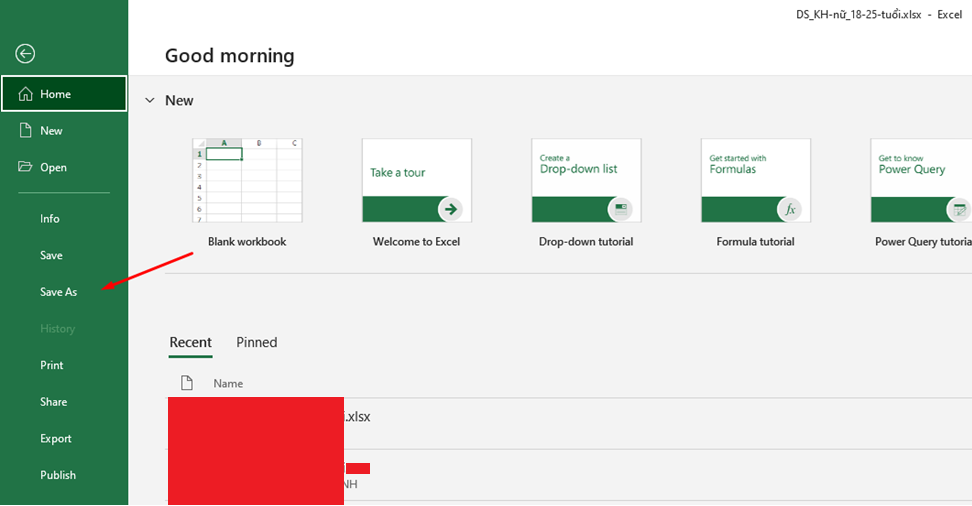Select the Share option
This screenshot has height=506, width=972.
(x=54, y=402)
